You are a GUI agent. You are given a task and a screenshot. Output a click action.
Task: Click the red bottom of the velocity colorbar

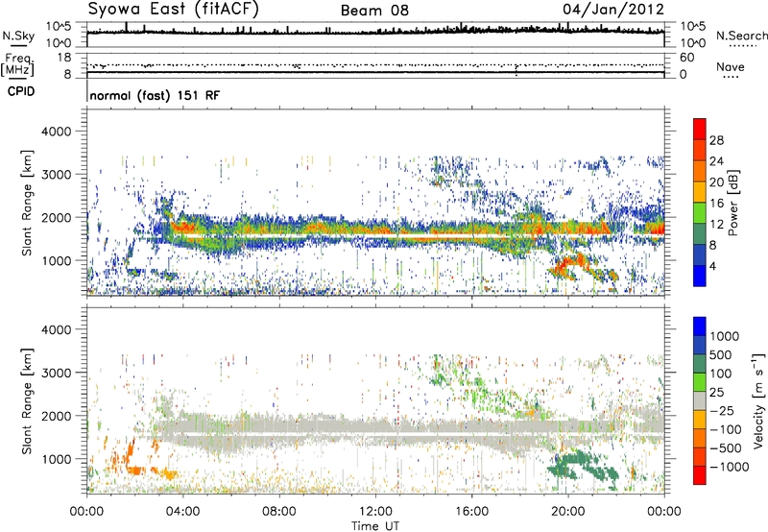[x=700, y=475]
